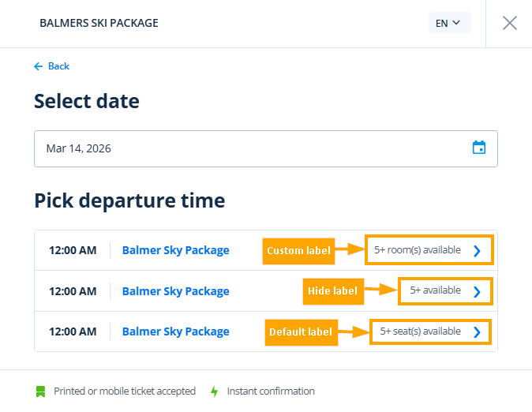Click the chevron beside the 5+ available label
The height and width of the screenshot is (412, 532).
(477, 291)
